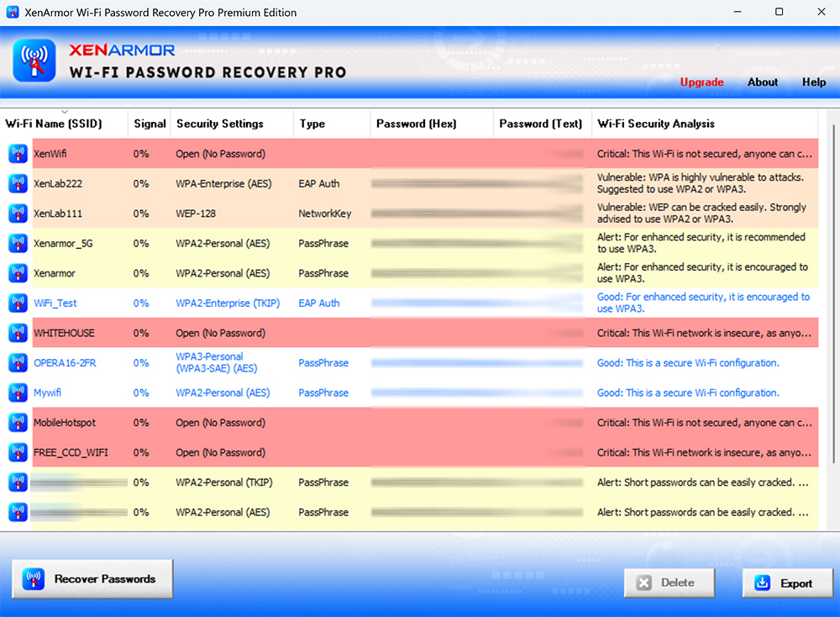Click the 0% signal value of Mywifi
The image size is (840, 617).
pos(141,393)
